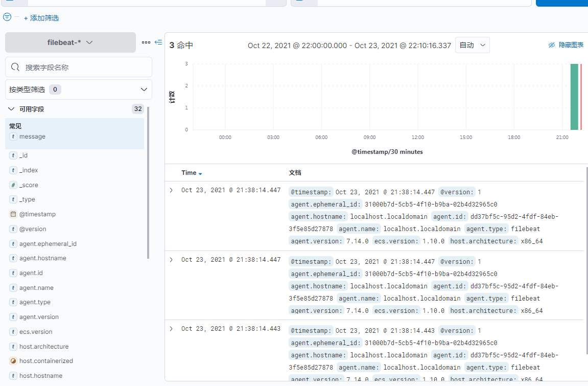The image size is (588, 386).
Task: Click the _type field type icon
Action: tap(13, 199)
